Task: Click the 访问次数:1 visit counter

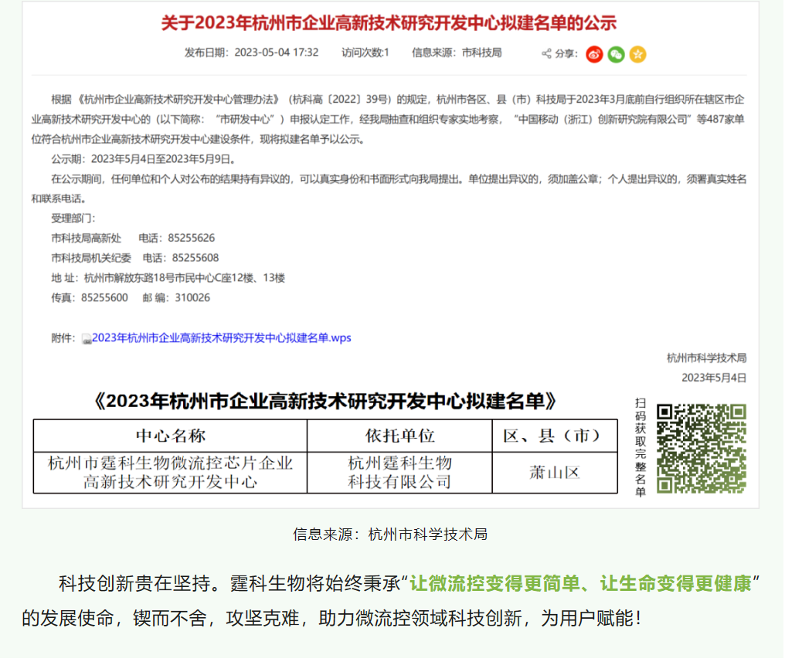Action: point(365,53)
